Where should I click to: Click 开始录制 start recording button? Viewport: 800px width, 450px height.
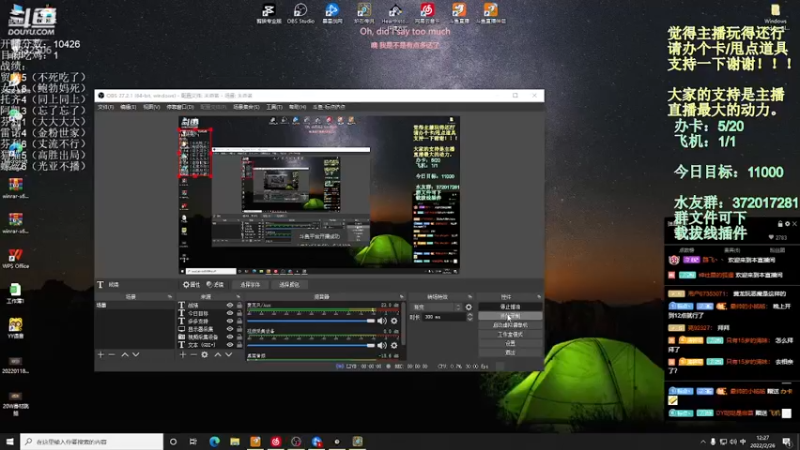510,316
